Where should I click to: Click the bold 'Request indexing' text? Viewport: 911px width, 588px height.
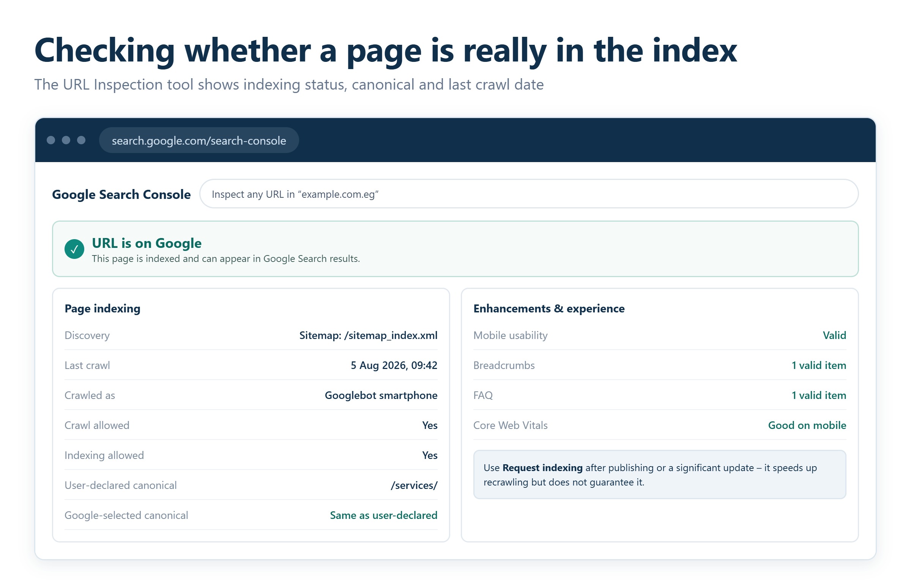click(542, 468)
